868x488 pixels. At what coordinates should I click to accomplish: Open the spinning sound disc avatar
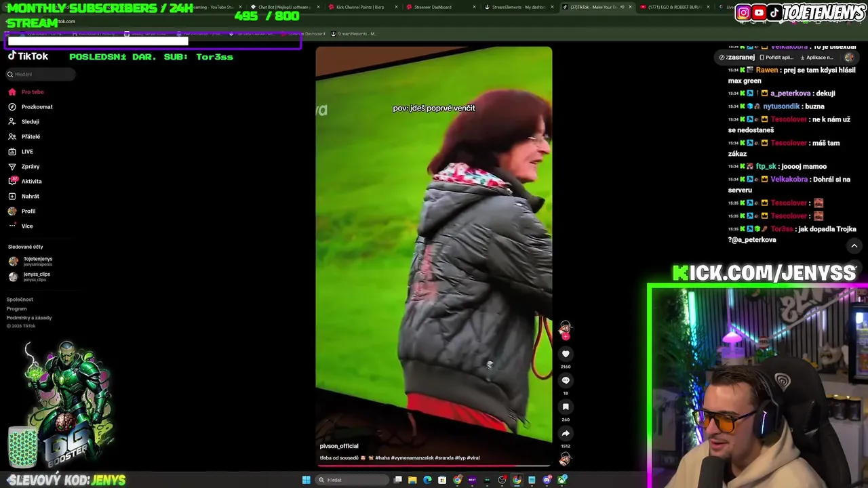click(566, 459)
